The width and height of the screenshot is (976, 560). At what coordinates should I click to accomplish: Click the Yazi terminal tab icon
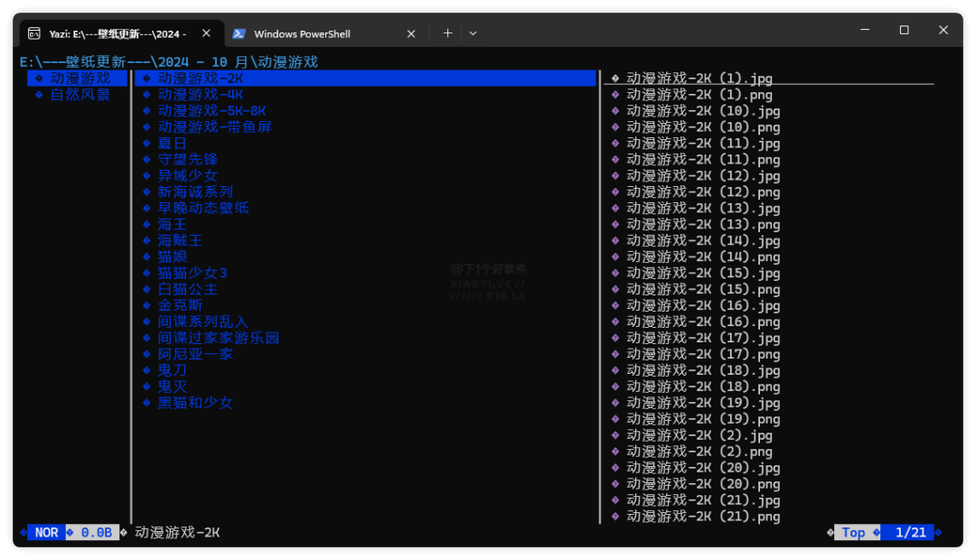33,33
